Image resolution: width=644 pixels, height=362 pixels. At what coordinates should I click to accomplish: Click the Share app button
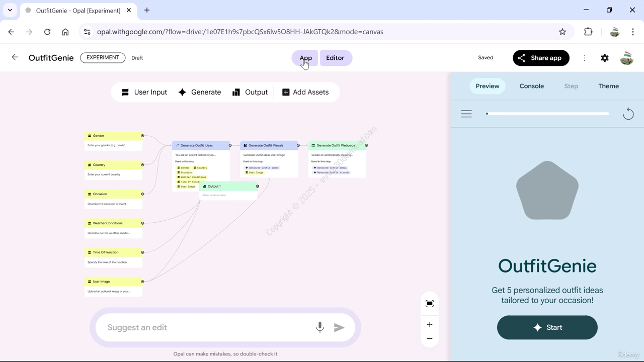541,58
